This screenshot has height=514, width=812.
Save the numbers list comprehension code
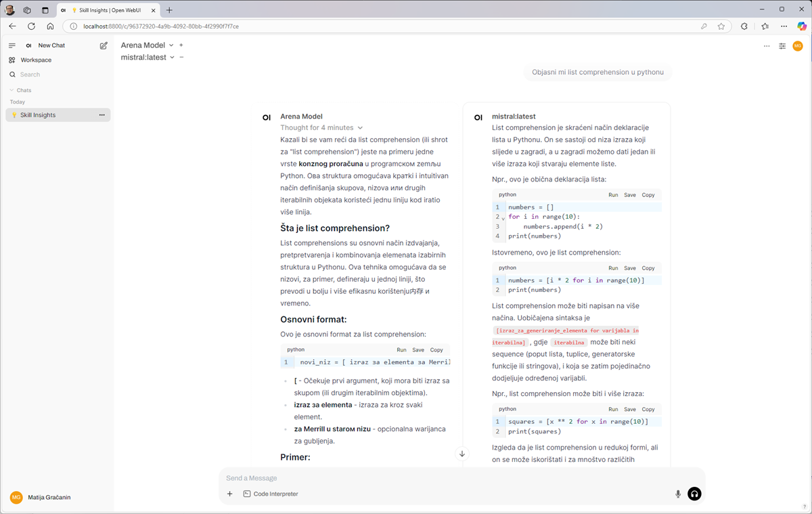(630, 268)
